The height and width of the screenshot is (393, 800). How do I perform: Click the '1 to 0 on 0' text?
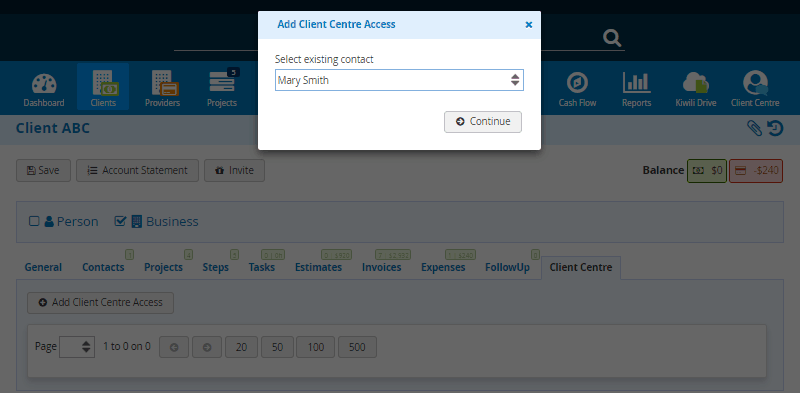(127, 347)
